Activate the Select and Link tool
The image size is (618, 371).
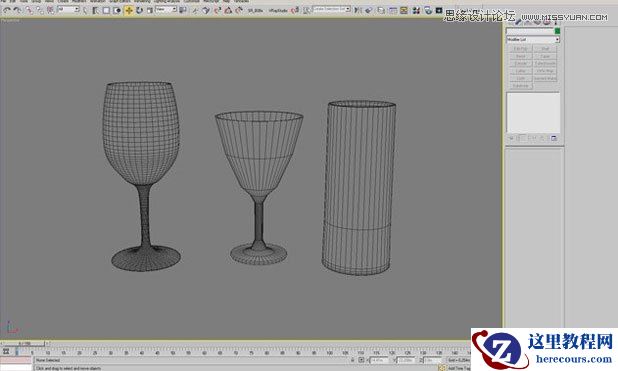[x=29, y=10]
